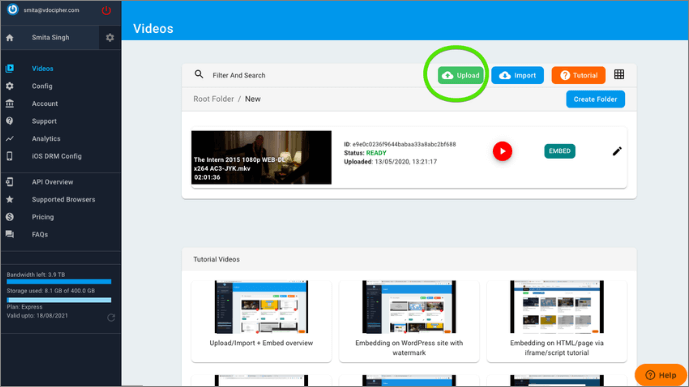Click the Analytics chart icon

(10, 139)
